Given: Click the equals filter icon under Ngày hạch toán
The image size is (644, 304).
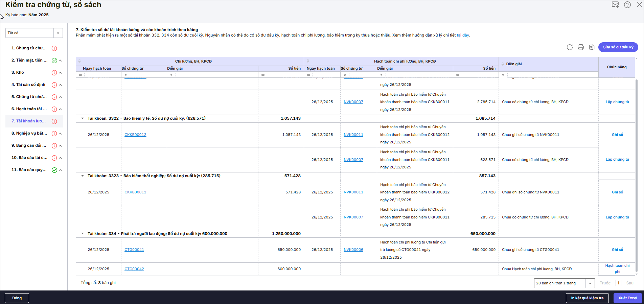Looking at the screenshot, I should click(x=80, y=75).
